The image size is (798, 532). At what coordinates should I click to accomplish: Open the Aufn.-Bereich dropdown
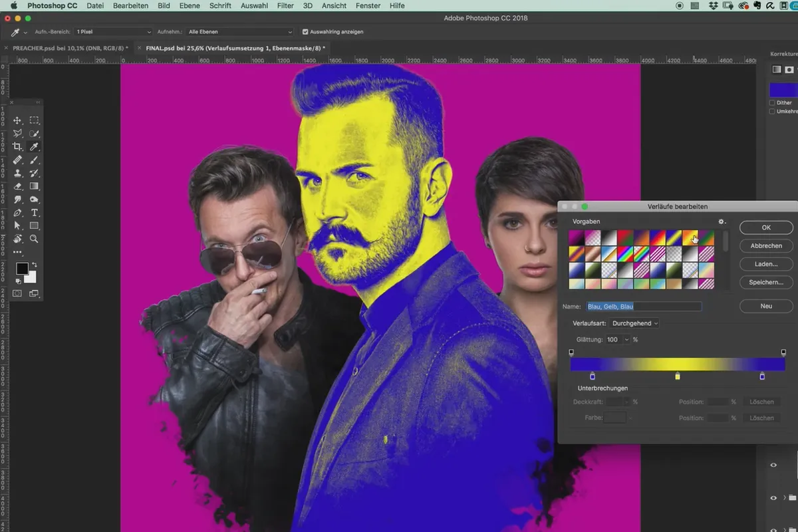(x=114, y=31)
